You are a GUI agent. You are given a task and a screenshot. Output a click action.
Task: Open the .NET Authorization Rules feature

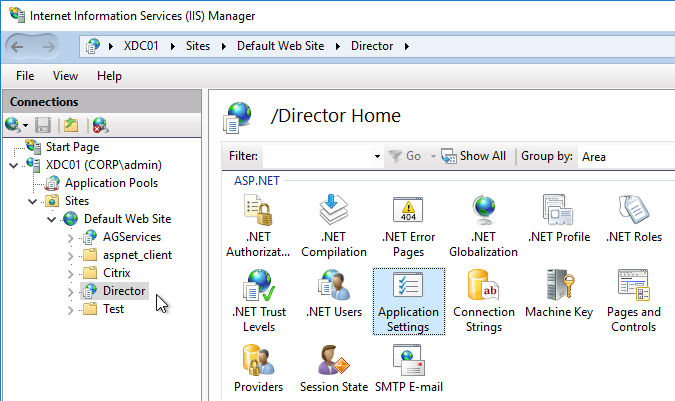(x=258, y=225)
